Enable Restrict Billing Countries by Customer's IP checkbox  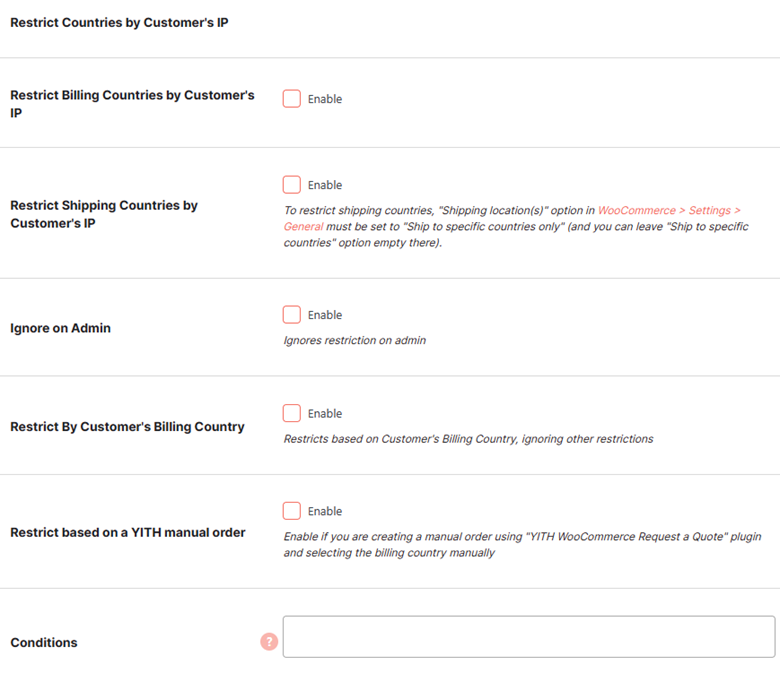292,98
